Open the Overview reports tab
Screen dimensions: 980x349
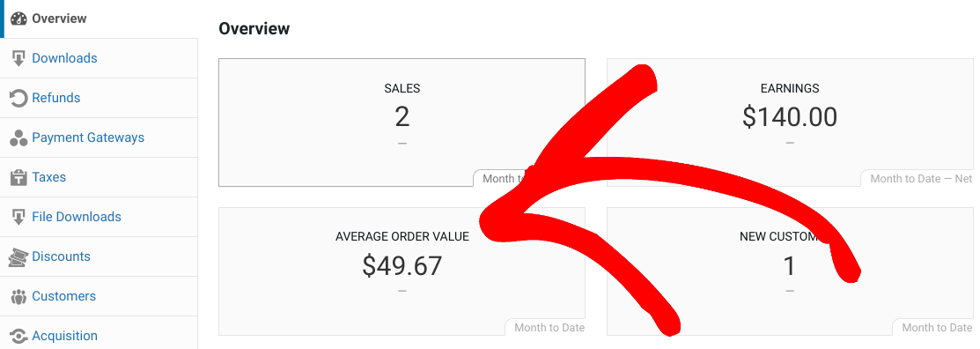point(99,19)
